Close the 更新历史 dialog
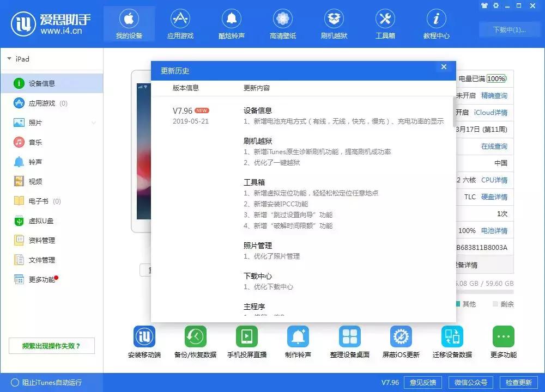 tap(444, 66)
